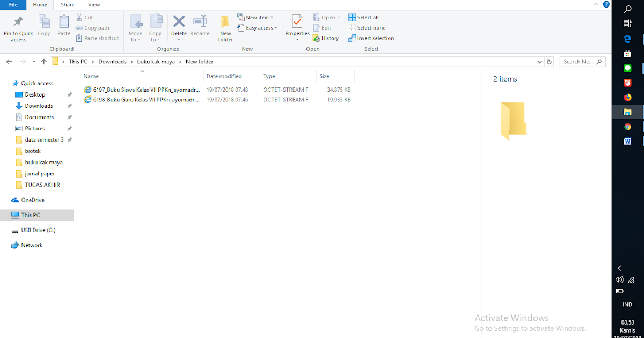Open the Share tab

click(67, 4)
